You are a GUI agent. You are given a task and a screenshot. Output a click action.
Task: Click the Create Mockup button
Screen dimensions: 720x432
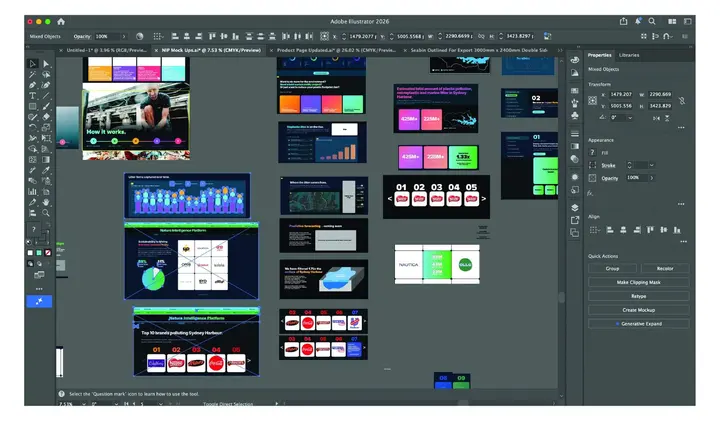point(638,310)
